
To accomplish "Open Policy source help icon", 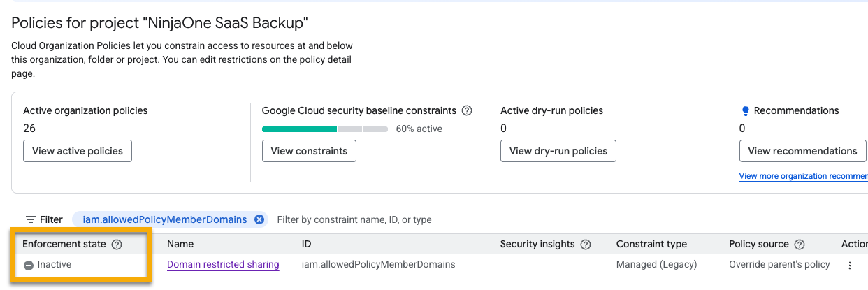I will [800, 245].
